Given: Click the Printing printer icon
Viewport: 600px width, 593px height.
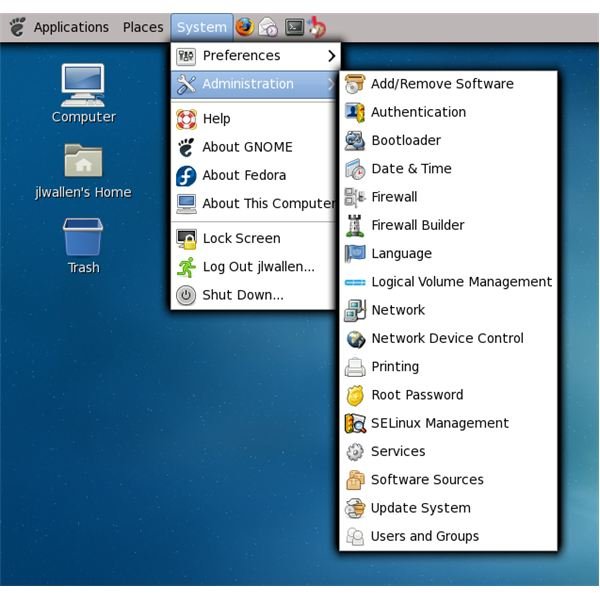Looking at the screenshot, I should tap(355, 367).
